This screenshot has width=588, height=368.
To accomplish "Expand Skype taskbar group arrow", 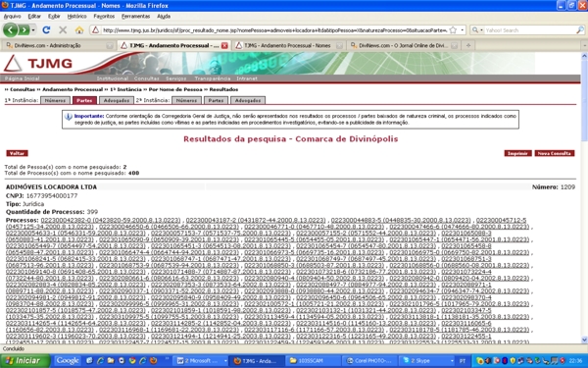I will (x=452, y=361).
